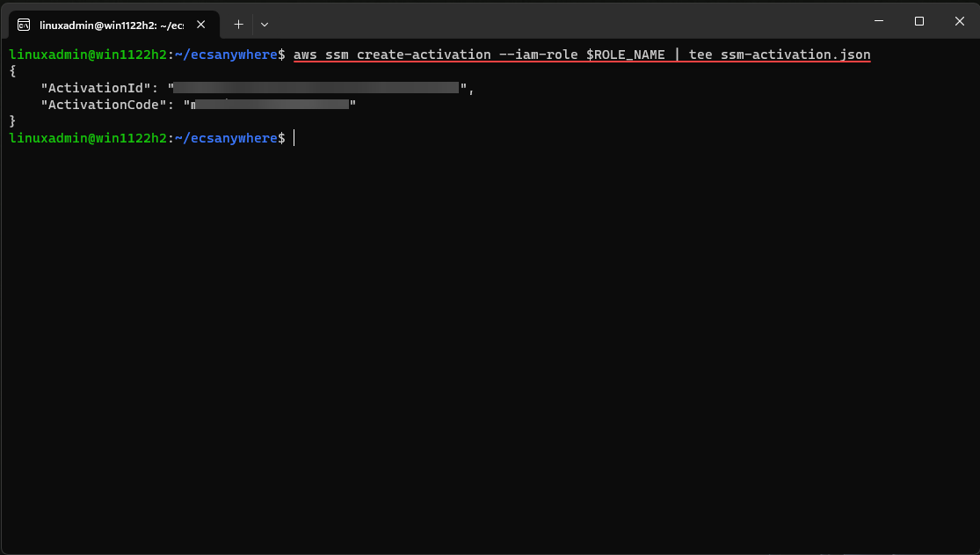Click the redacted ActivationCode value
Screen dimensions: 980x555
pyautogui.click(x=270, y=104)
